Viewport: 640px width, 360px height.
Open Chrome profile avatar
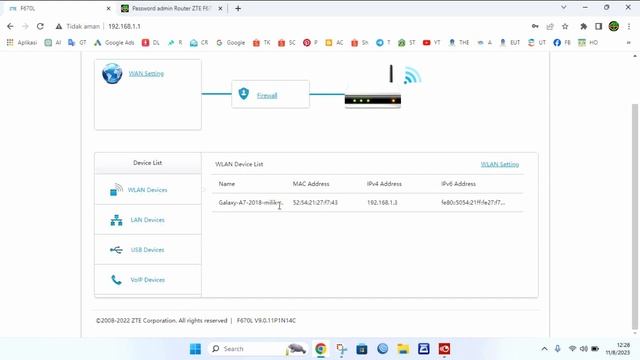[614, 26]
